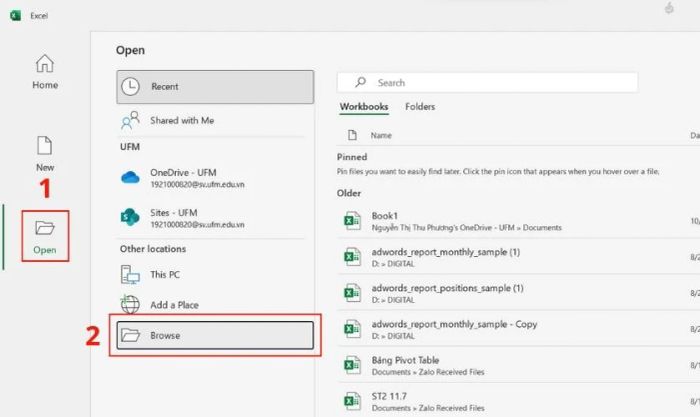This screenshot has height=417, width=700.
Task: Click the This PC computer icon
Action: pyautogui.click(x=130, y=275)
